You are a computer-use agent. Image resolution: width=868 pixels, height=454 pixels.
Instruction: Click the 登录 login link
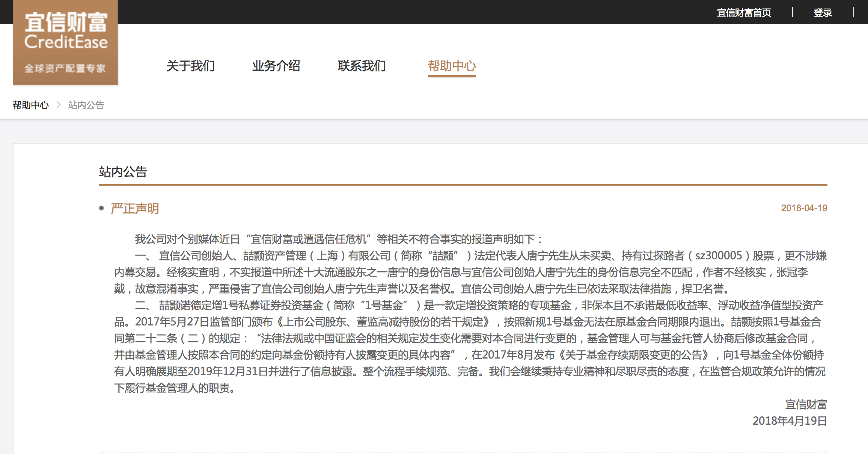[x=823, y=13]
